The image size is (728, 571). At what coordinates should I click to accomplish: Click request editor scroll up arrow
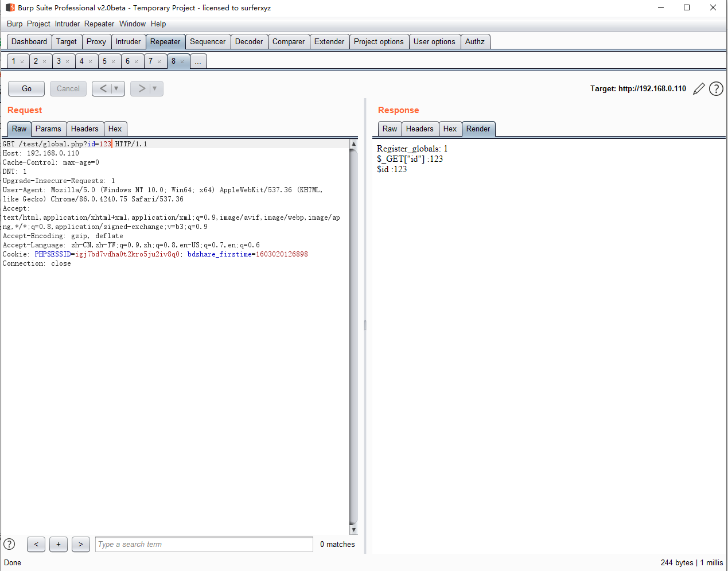tap(353, 144)
